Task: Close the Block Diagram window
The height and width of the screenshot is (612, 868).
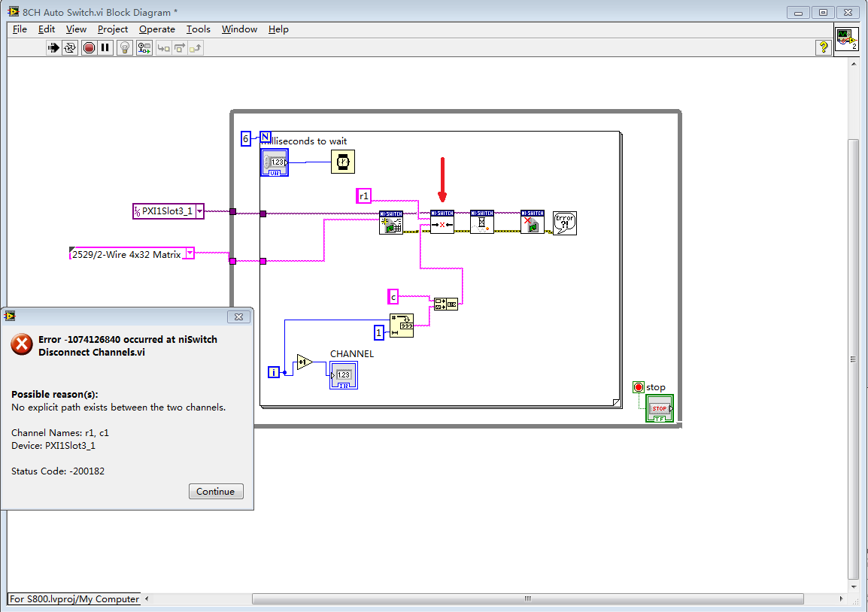Action: pos(848,12)
